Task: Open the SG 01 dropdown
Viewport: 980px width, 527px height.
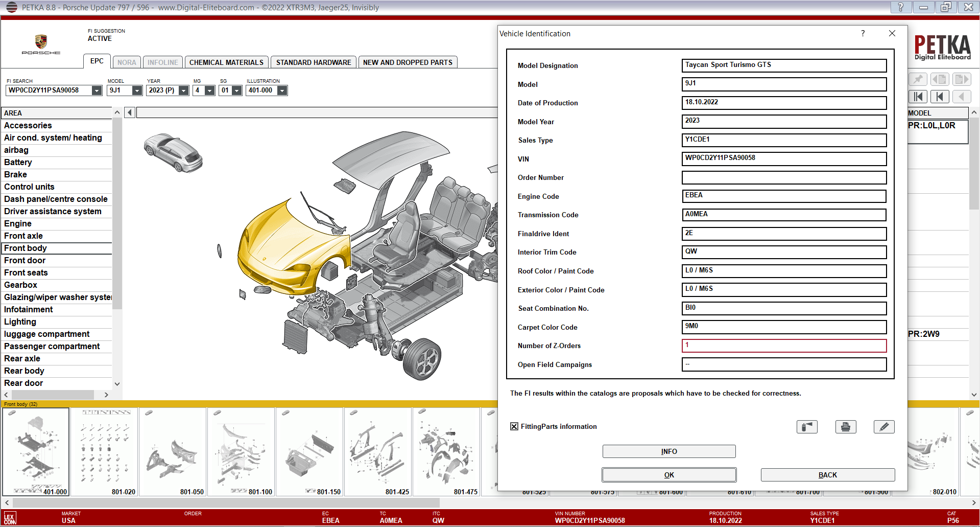Action: point(236,90)
